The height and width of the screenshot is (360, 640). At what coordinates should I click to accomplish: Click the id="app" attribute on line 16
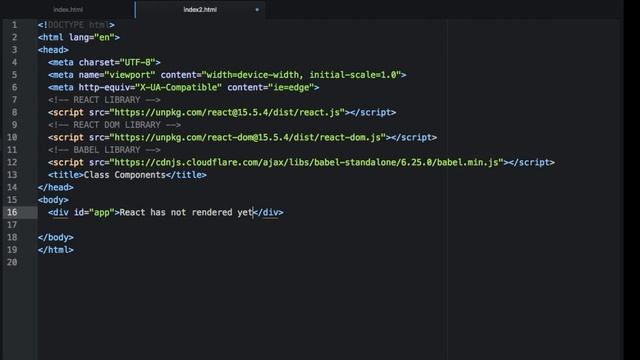pos(94,212)
